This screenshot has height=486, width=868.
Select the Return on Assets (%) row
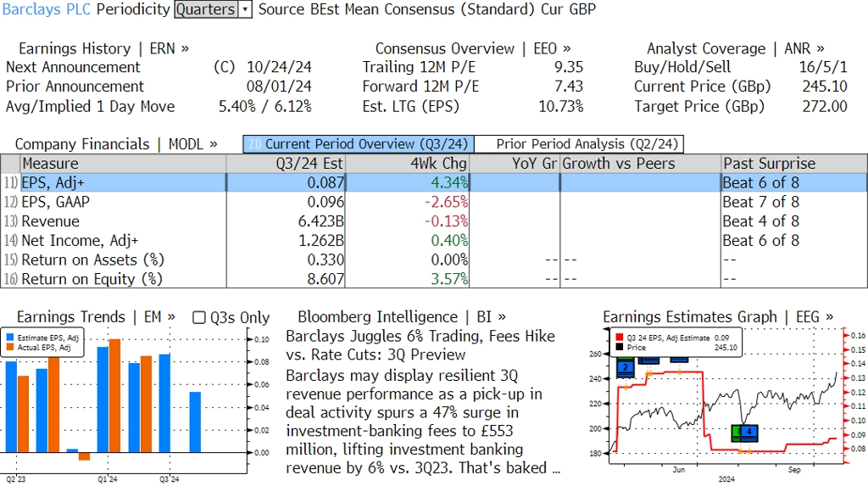pyautogui.click(x=434, y=260)
